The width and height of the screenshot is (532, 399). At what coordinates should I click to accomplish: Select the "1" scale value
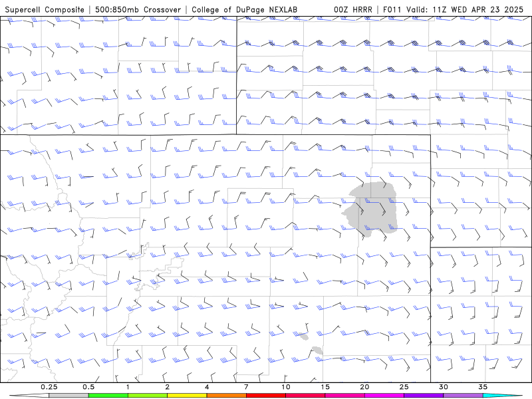coord(128,387)
